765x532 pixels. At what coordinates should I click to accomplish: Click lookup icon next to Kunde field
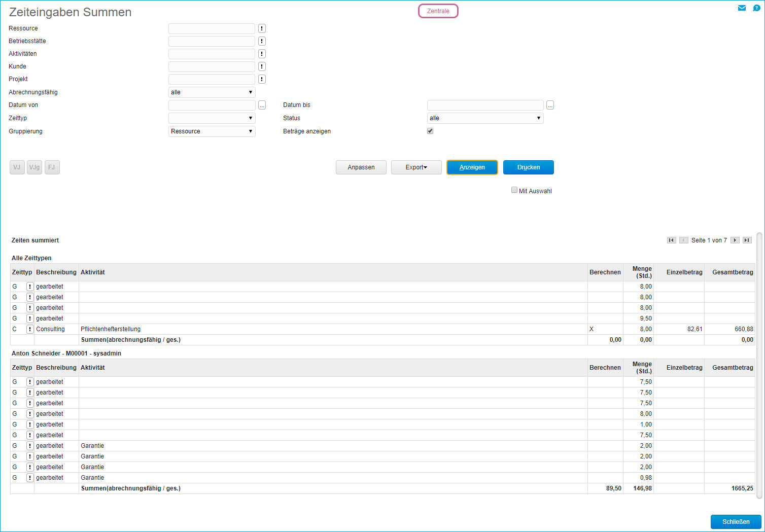click(x=262, y=66)
